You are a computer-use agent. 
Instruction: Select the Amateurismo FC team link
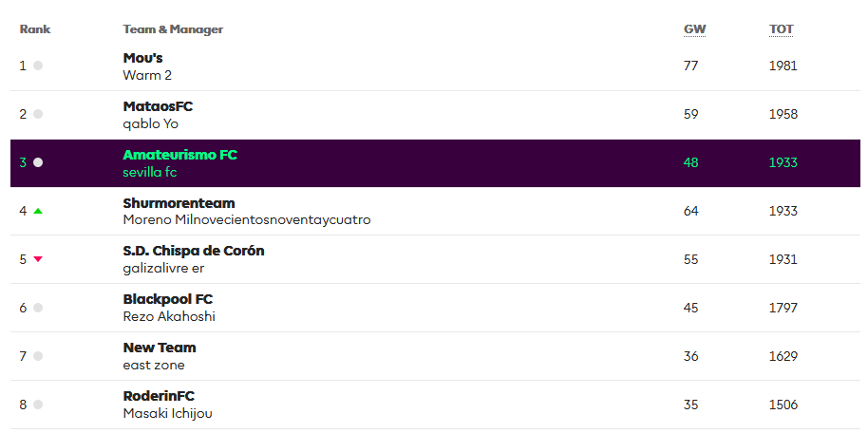179,154
